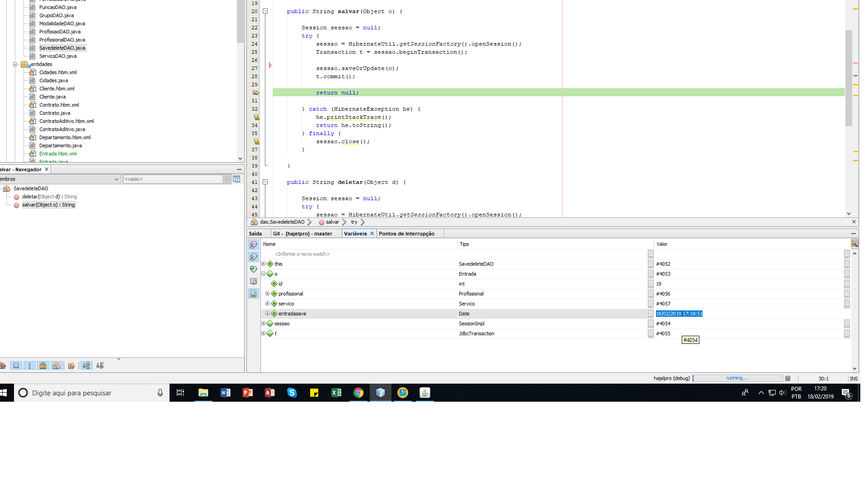Expand 'this' variable node
Screen dimensions: 868x488
click(264, 264)
